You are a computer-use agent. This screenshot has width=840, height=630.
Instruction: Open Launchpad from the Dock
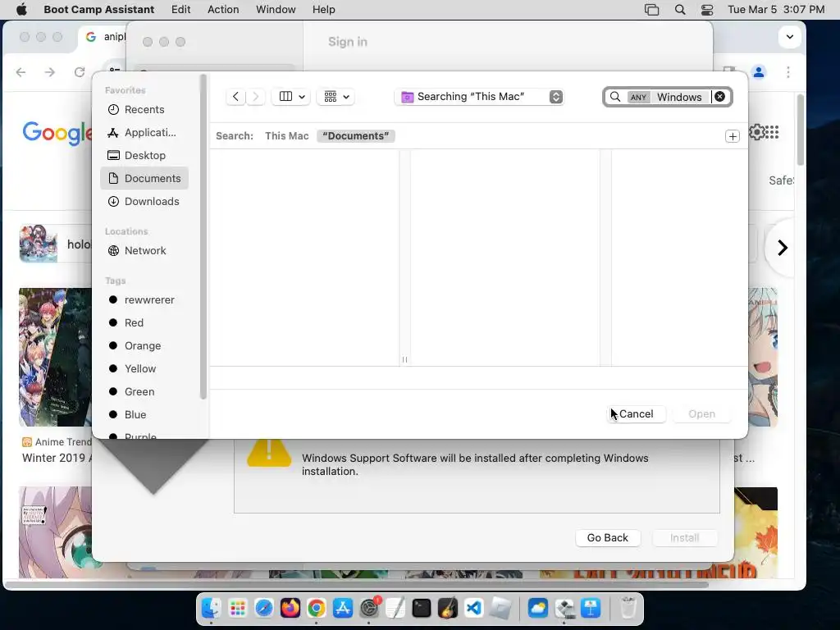pyautogui.click(x=238, y=609)
